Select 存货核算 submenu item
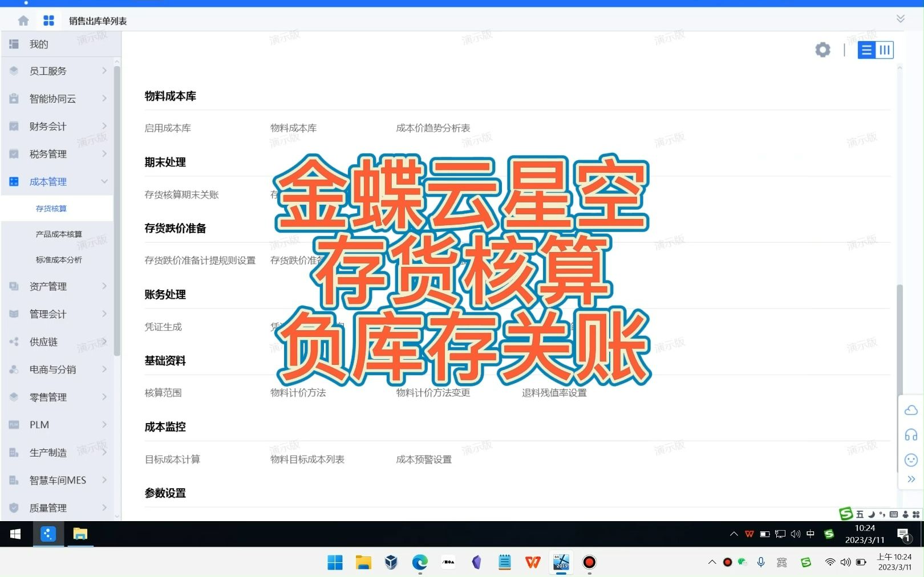The image size is (924, 577). [51, 209]
